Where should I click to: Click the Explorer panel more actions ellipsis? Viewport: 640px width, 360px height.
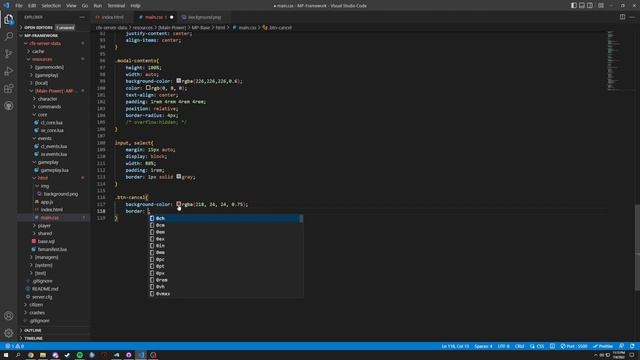(82, 17)
